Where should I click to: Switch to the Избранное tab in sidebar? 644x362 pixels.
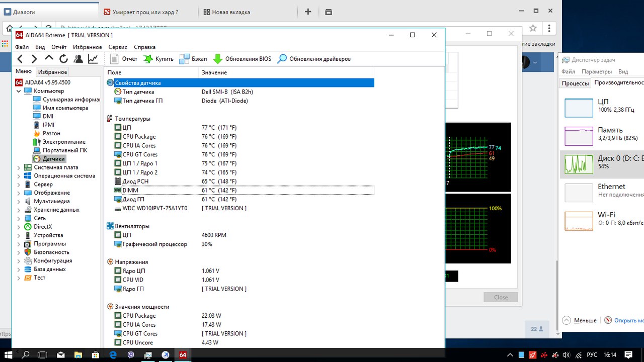coord(52,72)
